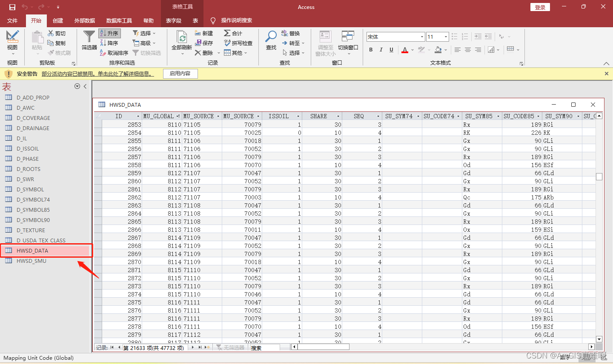Click Refresh All (全部刷新) icon
Viewport: 613px width, 364px height.
click(182, 37)
